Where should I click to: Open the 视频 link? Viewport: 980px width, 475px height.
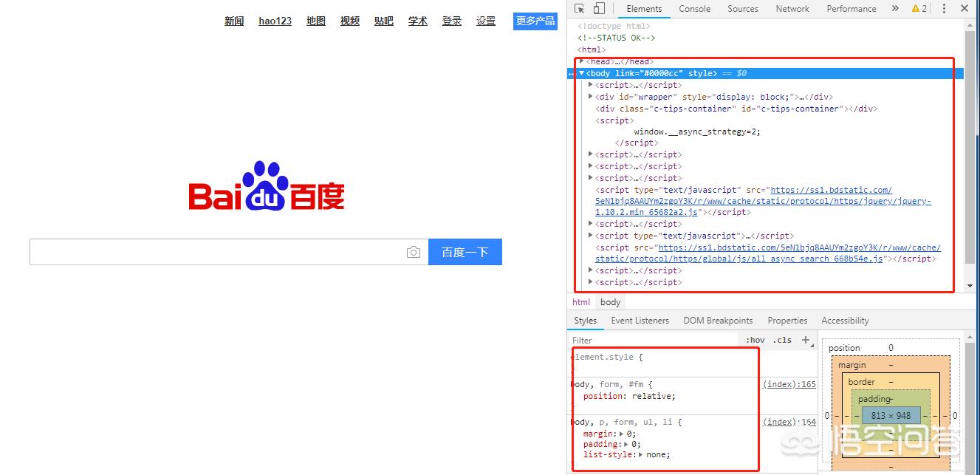(350, 21)
